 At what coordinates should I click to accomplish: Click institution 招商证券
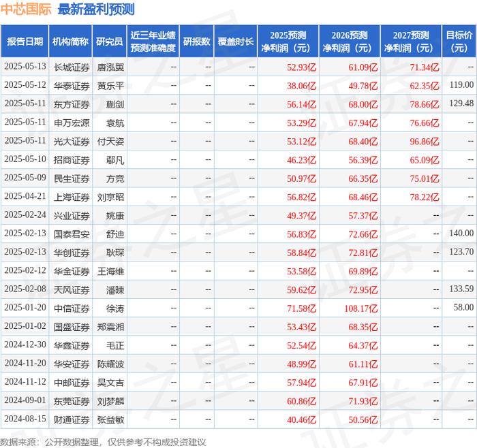tap(72, 160)
